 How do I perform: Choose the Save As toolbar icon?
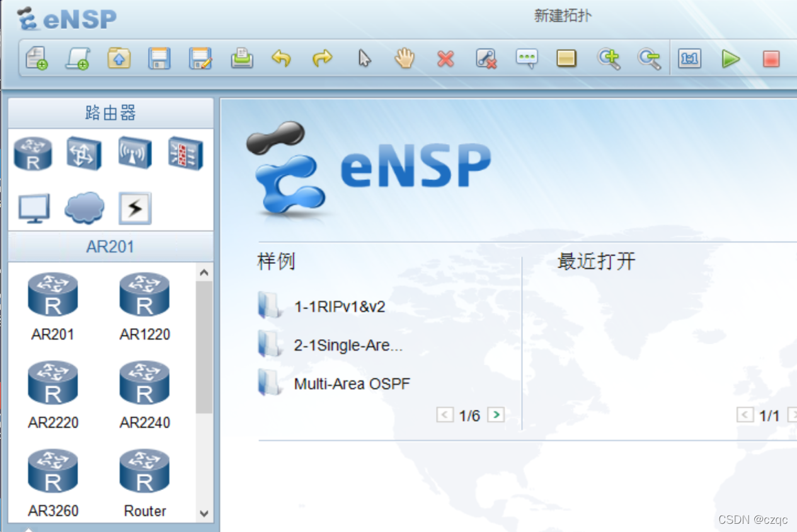click(x=200, y=59)
